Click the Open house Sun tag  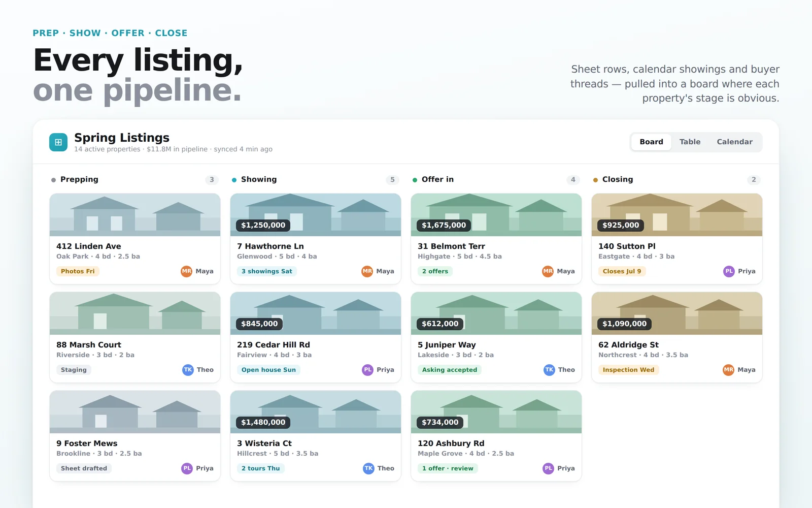click(x=268, y=370)
